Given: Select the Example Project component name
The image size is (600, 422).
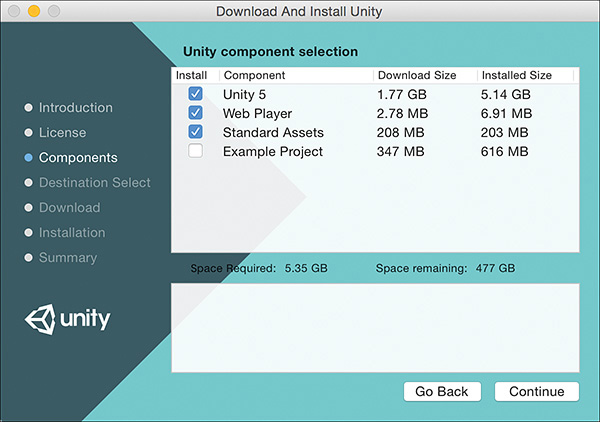Looking at the screenshot, I should 273,152.
